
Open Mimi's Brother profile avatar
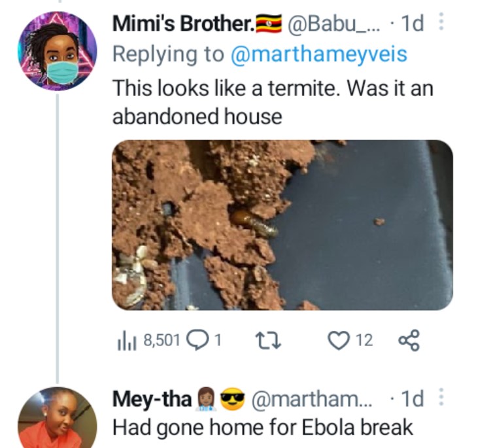[57, 50]
